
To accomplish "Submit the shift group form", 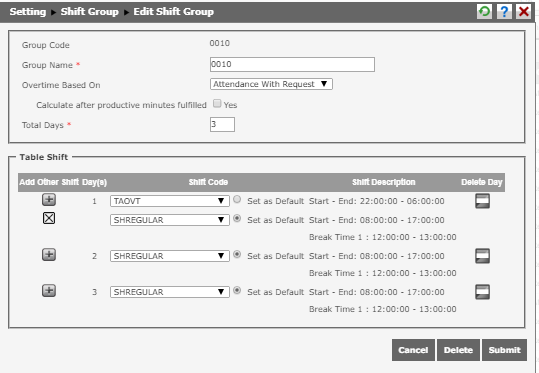I will 504,350.
